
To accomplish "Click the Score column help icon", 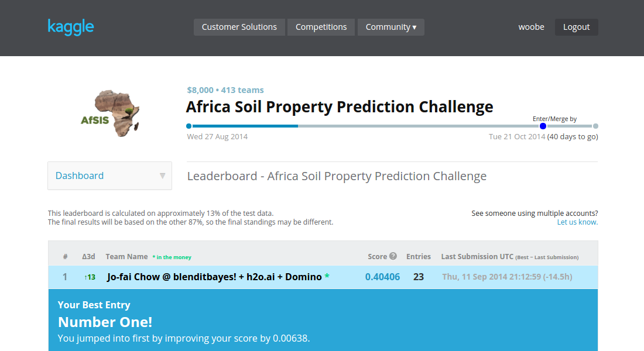I will click(395, 256).
